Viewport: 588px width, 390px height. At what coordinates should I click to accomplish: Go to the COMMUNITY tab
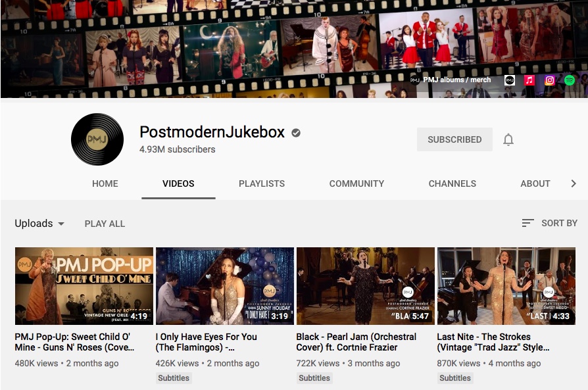[x=356, y=183]
